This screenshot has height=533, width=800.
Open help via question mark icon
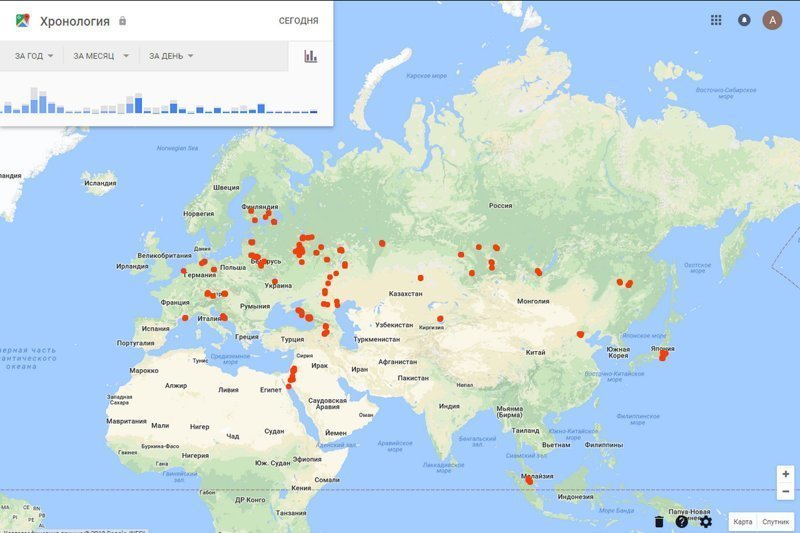(x=682, y=521)
